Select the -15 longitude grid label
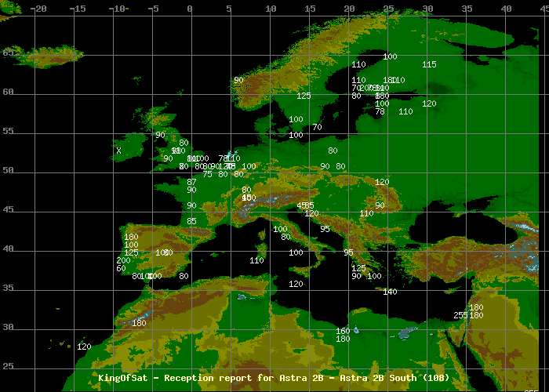Viewport: 549px width, 392px height. click(77, 9)
